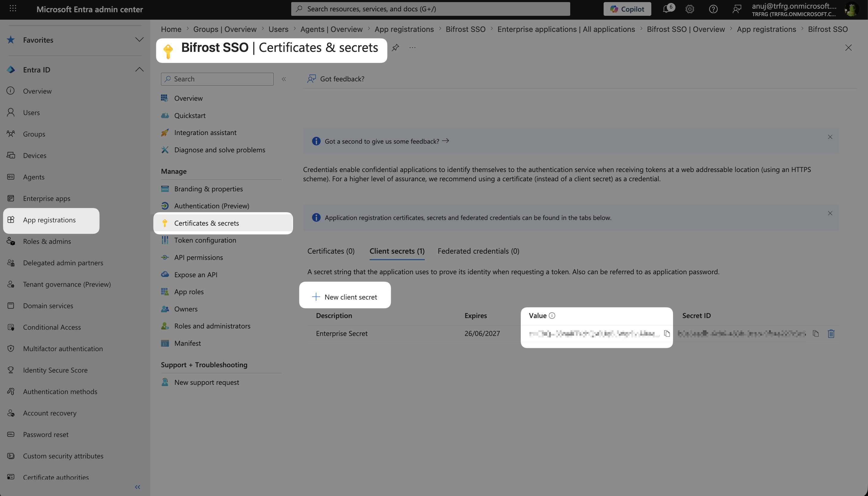
Task: Open the settings gear icon
Action: pos(690,9)
